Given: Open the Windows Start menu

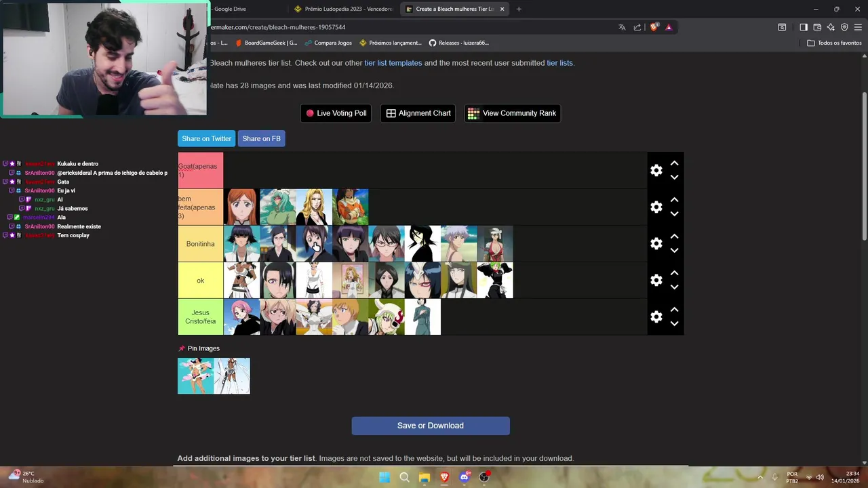Looking at the screenshot, I should pyautogui.click(x=384, y=477).
